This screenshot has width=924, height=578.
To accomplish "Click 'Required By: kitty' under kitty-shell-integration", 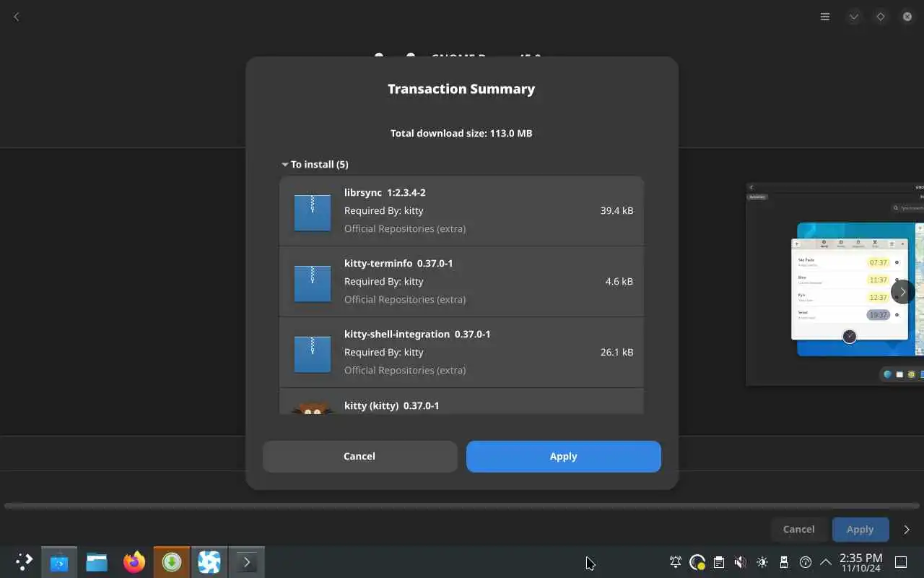I will (x=384, y=352).
